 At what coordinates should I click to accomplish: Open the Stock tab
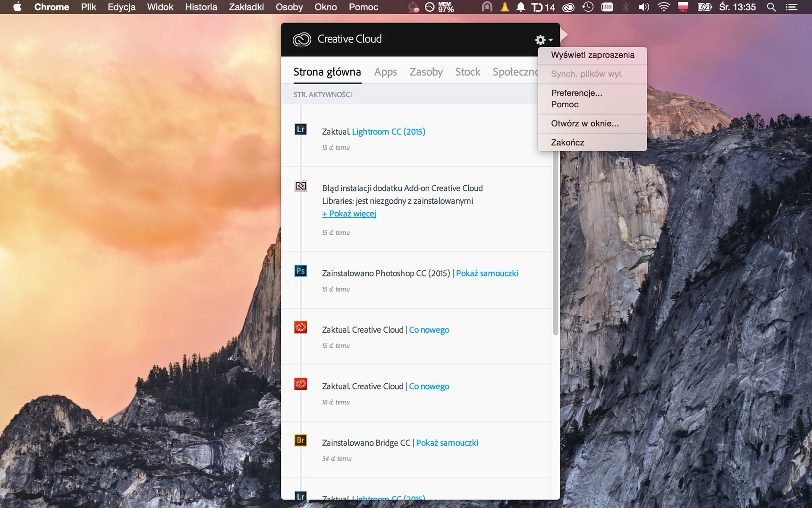pyautogui.click(x=467, y=72)
